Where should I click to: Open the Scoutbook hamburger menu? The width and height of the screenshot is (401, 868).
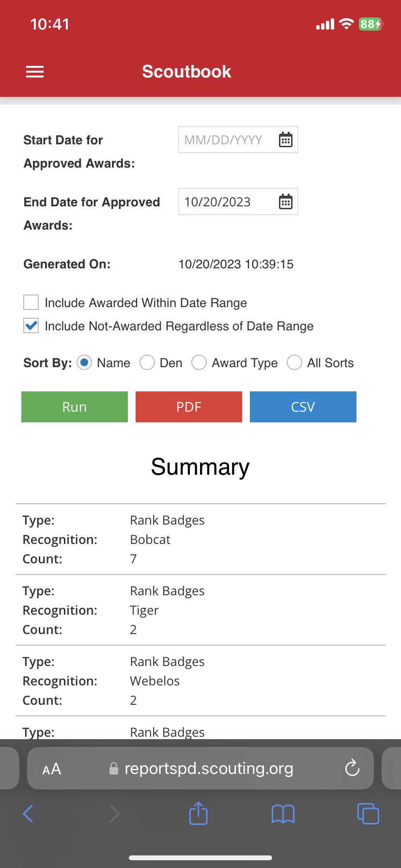point(35,72)
